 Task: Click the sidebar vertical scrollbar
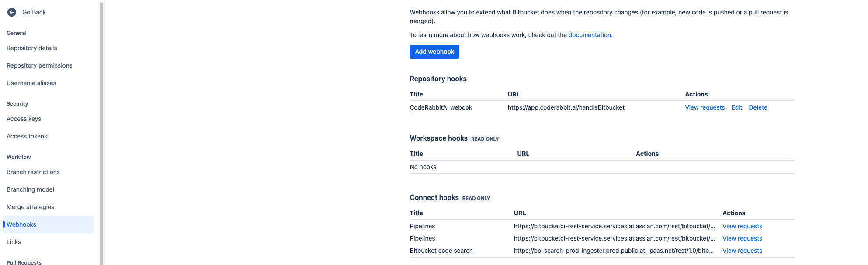101,131
